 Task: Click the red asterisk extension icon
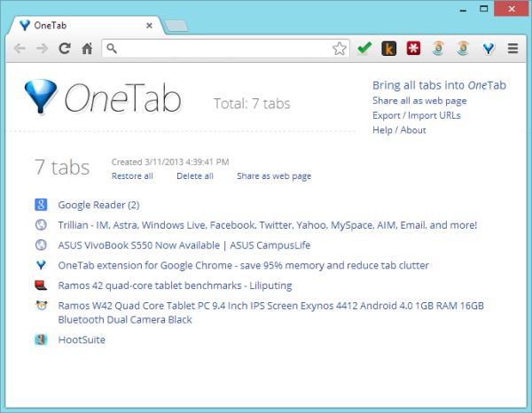pyautogui.click(x=413, y=49)
